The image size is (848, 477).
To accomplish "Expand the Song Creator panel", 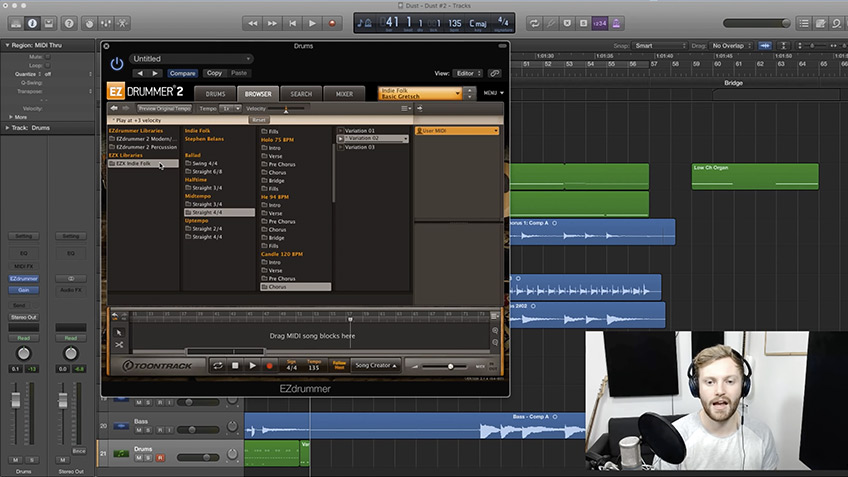I will click(376, 365).
